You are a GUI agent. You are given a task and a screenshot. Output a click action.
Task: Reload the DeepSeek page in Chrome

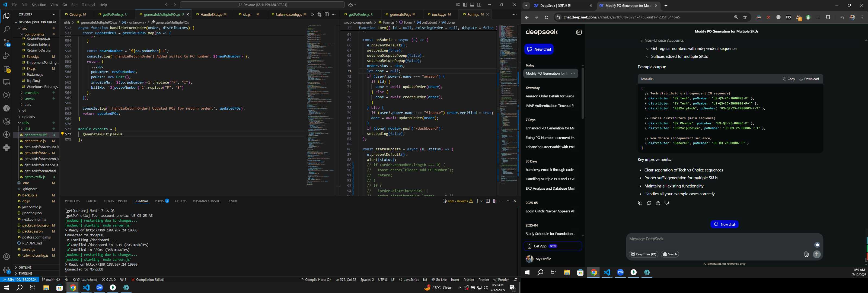[547, 17]
